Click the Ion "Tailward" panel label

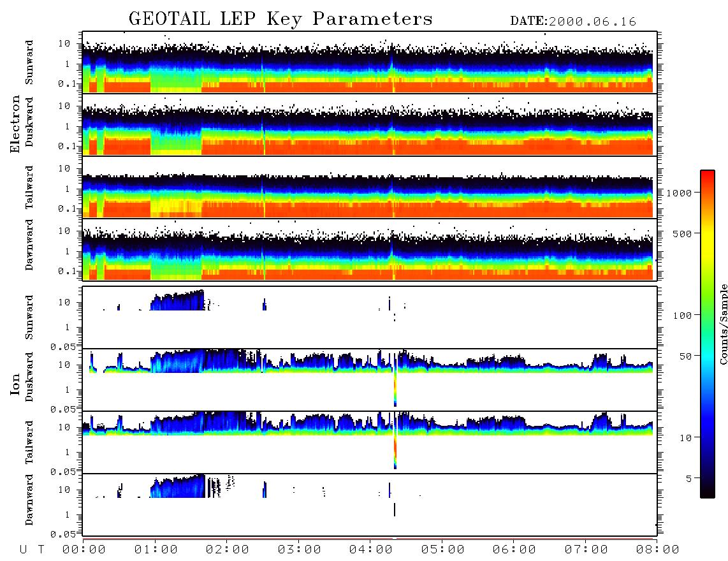[29, 442]
